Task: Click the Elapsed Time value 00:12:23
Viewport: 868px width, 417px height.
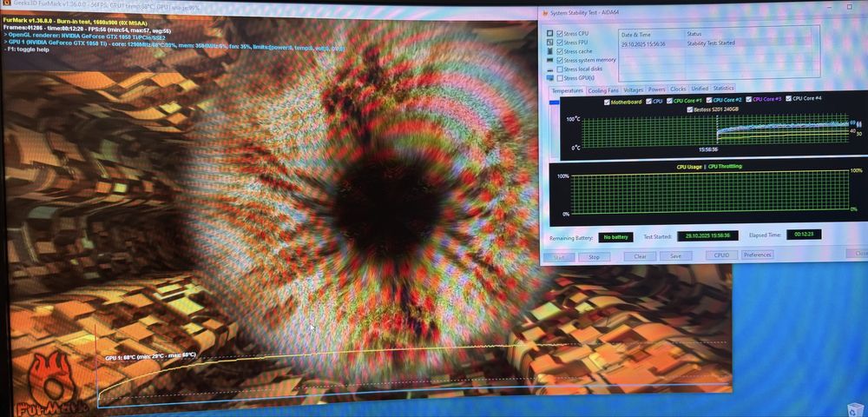Action: click(x=804, y=235)
